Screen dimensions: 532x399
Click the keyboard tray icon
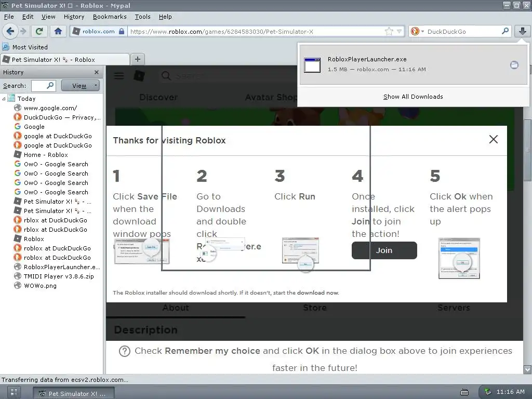pos(464,392)
